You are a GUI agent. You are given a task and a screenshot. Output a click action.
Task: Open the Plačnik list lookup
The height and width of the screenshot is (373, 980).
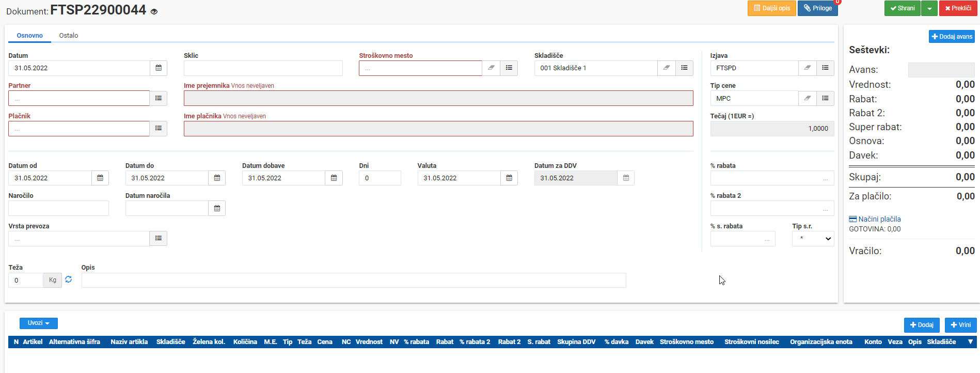159,129
